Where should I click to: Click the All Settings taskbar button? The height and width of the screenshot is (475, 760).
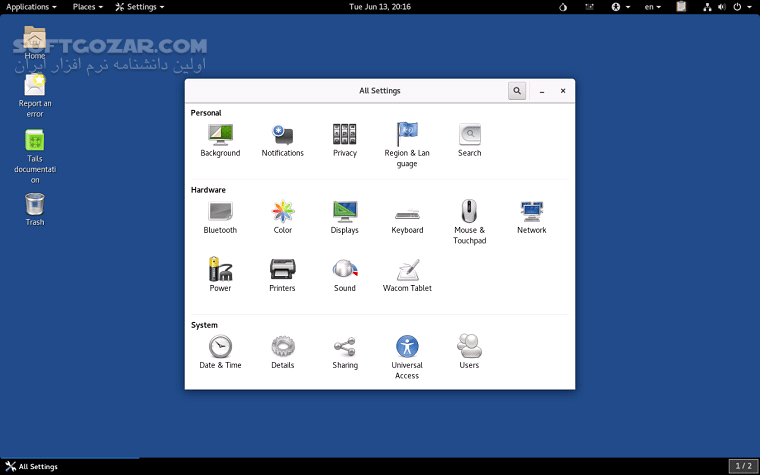[32, 466]
